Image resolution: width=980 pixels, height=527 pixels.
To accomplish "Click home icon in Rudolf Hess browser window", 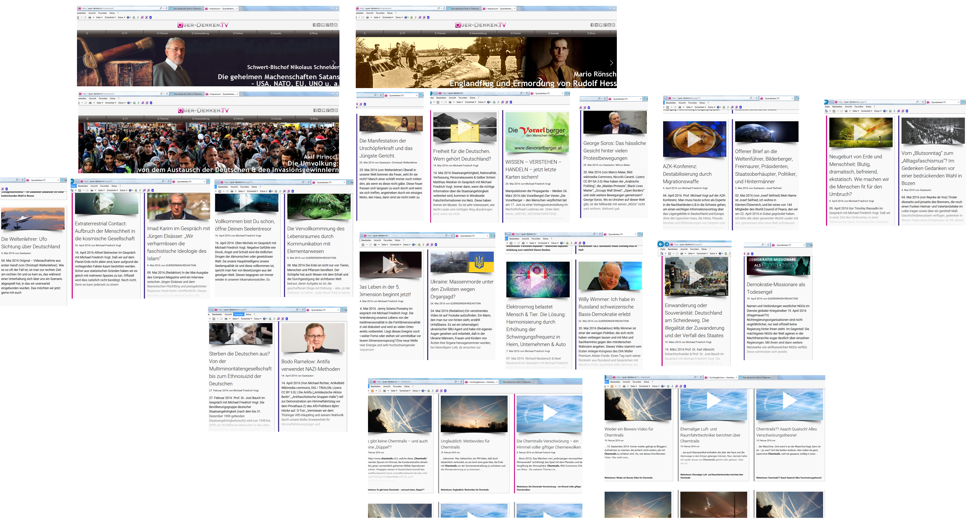I will click(610, 8).
